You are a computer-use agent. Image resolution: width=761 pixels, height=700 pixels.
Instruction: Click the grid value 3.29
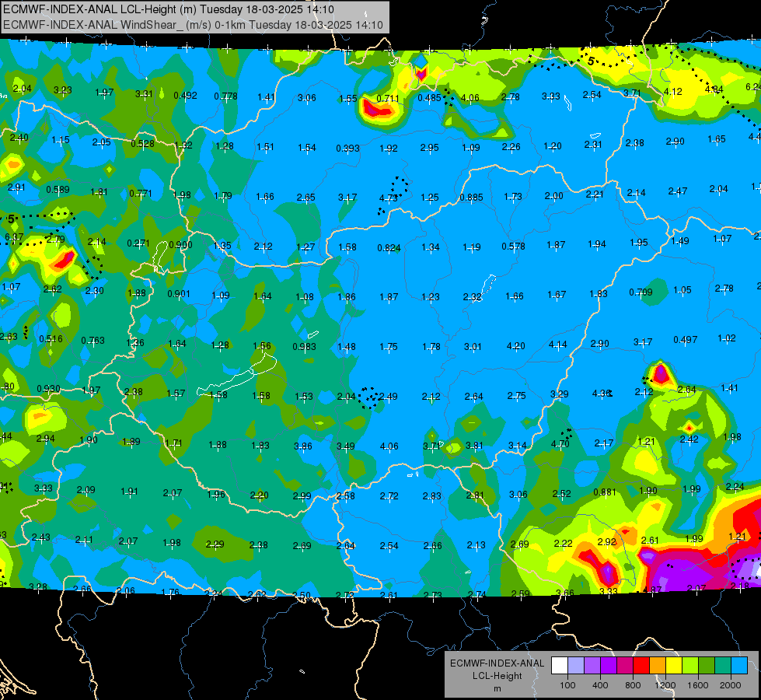click(559, 394)
